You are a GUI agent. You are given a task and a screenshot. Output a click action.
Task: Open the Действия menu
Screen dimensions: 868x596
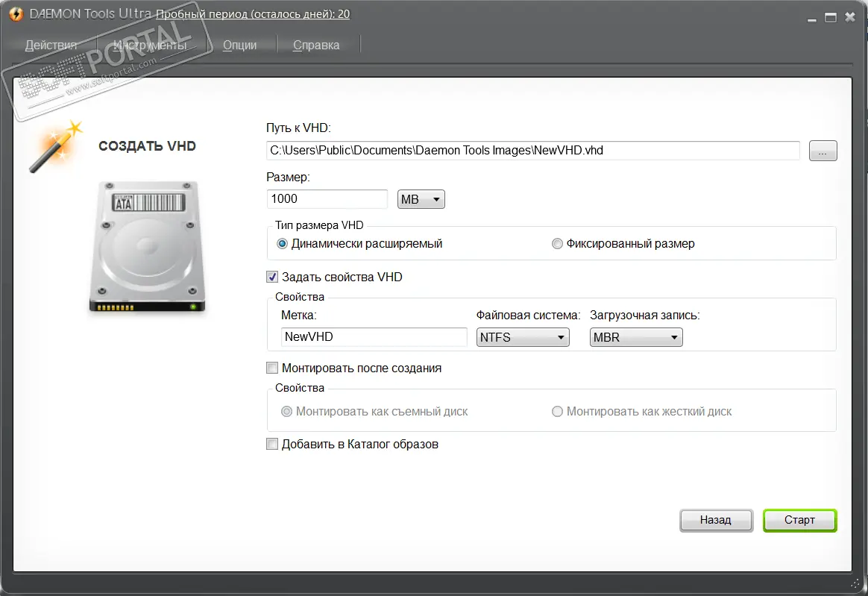[51, 45]
